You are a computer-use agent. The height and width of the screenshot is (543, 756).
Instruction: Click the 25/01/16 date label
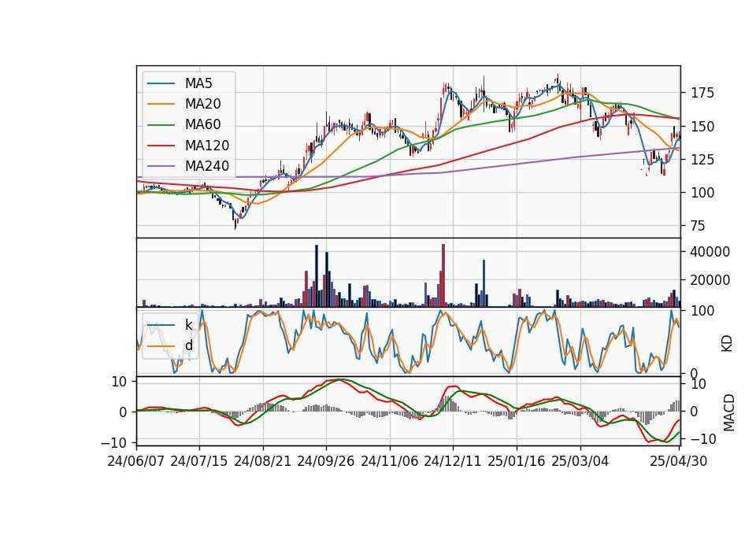click(517, 462)
